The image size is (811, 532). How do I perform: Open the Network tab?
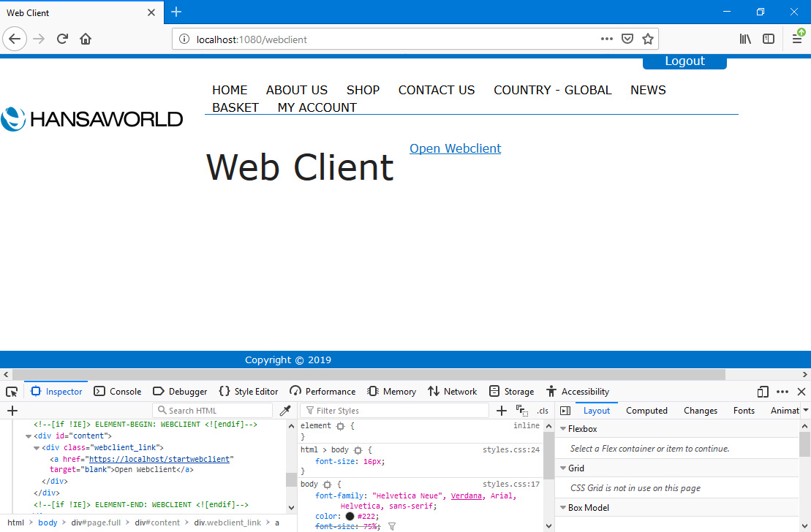point(453,392)
